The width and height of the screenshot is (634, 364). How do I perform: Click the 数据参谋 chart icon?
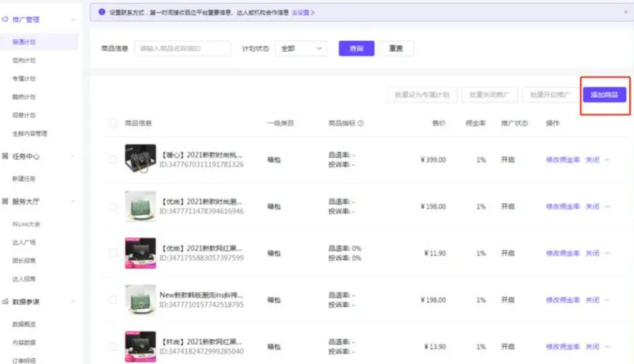click(x=5, y=301)
